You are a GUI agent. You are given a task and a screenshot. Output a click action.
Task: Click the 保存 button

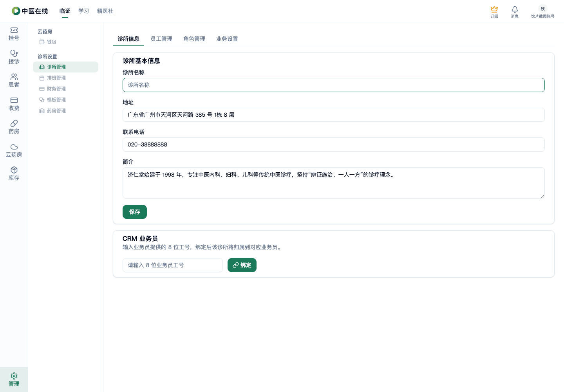(135, 212)
